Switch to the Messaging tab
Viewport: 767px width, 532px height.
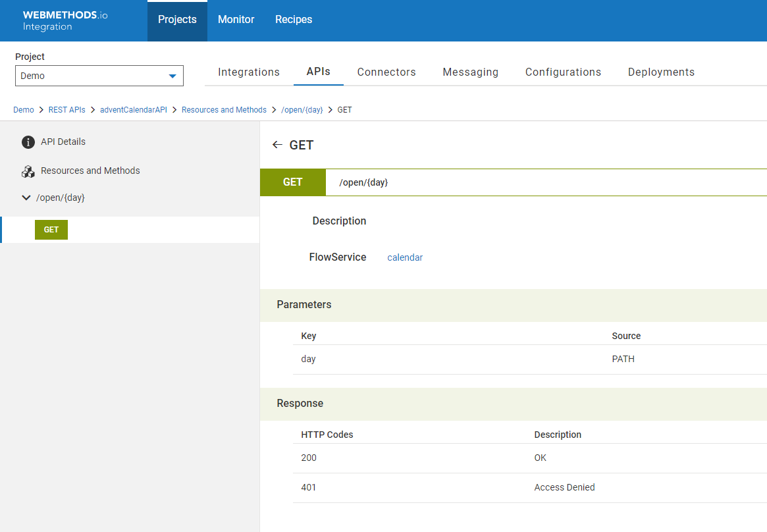pyautogui.click(x=470, y=72)
